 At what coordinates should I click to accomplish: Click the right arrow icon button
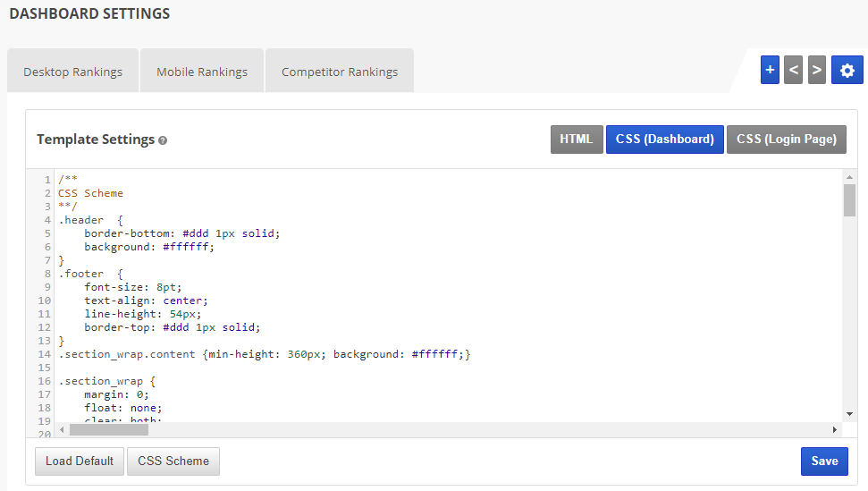coord(816,70)
